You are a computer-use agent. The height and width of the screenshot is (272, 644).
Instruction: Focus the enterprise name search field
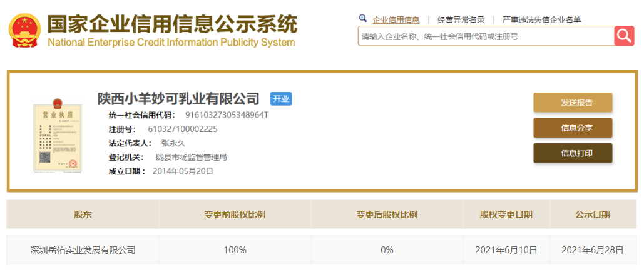click(x=486, y=36)
